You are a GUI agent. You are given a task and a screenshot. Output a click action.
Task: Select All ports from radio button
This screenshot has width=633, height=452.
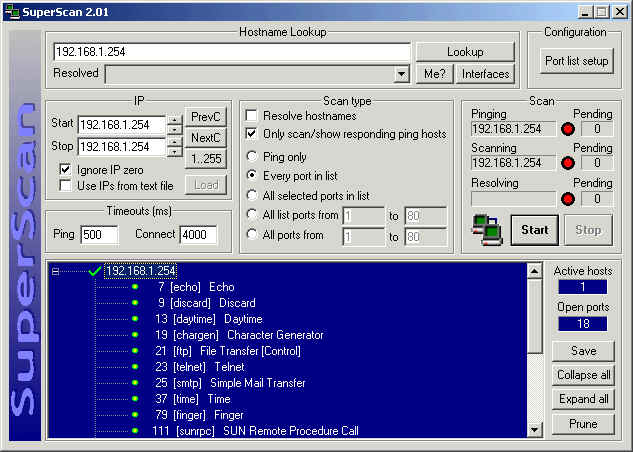(x=252, y=234)
